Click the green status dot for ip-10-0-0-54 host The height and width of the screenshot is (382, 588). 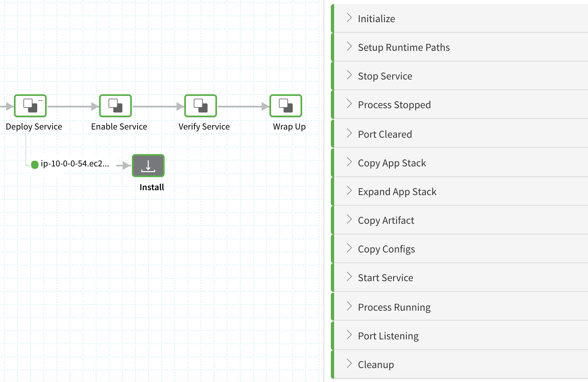(35, 164)
